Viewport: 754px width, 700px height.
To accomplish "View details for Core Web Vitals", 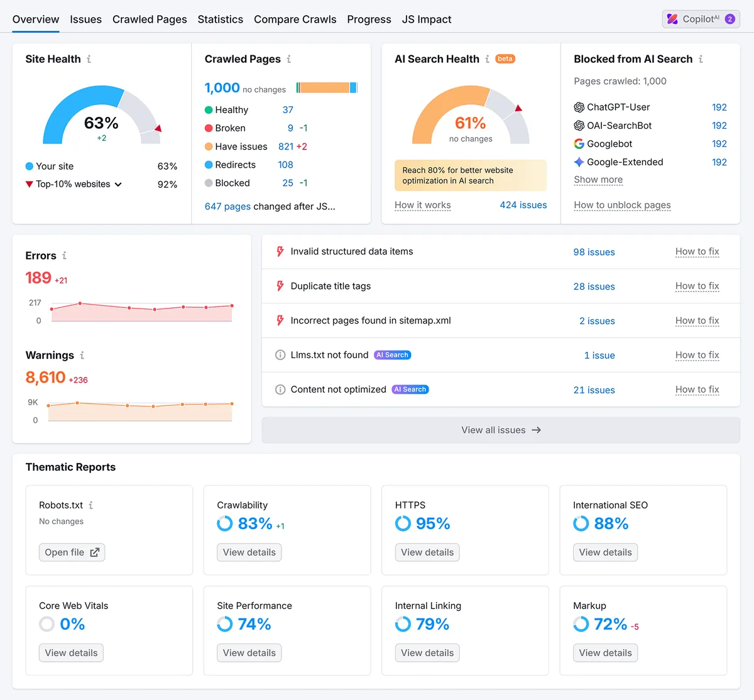I will (72, 653).
